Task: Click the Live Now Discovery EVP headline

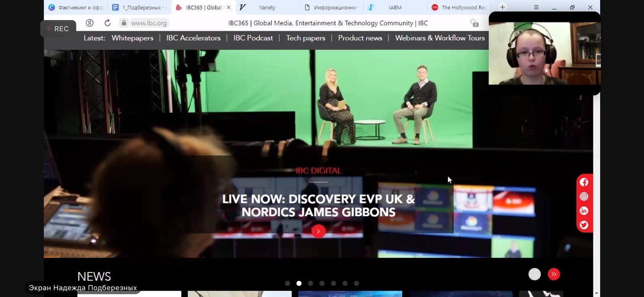Action: pos(318,206)
